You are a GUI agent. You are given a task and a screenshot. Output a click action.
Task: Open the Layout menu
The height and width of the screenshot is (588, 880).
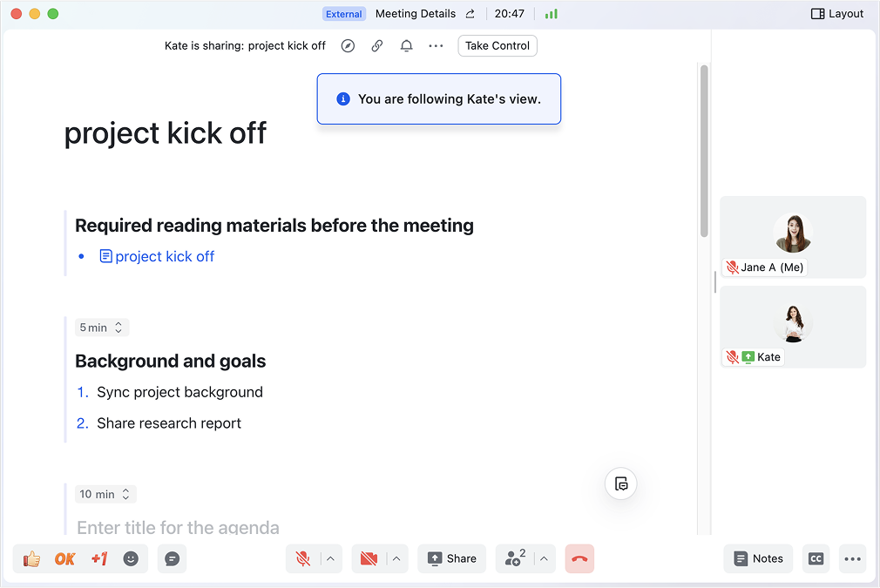pos(837,14)
